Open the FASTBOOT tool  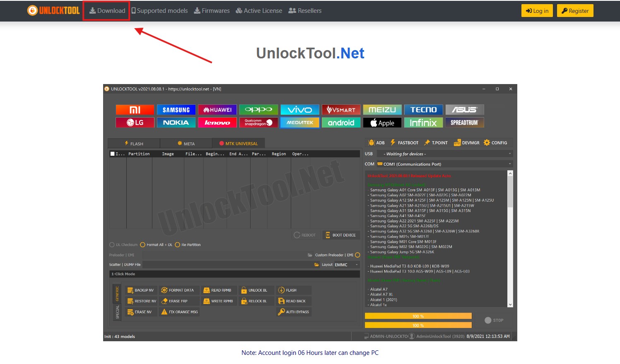[x=404, y=143]
